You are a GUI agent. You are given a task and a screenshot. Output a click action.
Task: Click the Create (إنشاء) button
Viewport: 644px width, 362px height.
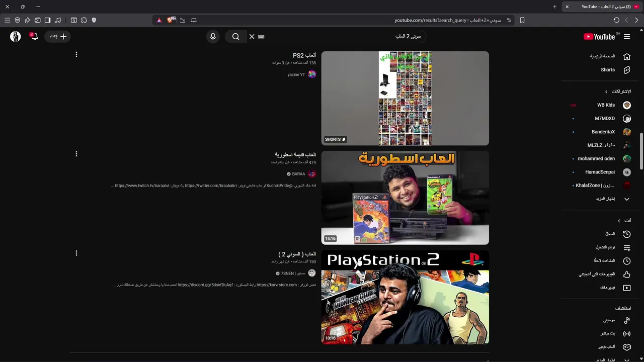pos(58,36)
